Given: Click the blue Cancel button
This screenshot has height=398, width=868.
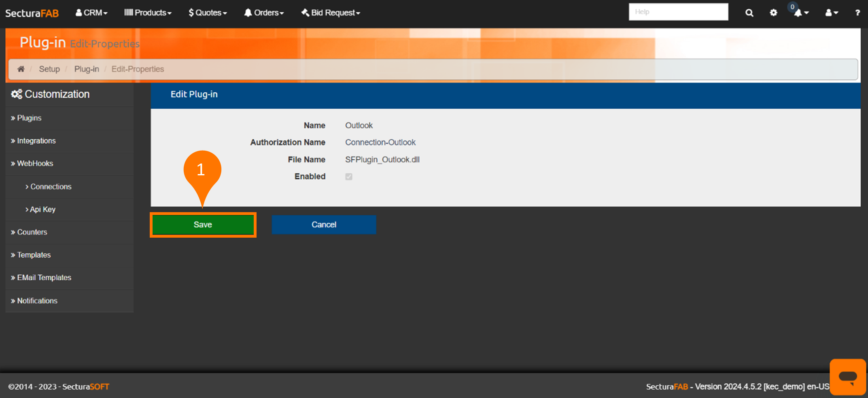Looking at the screenshot, I should point(324,224).
